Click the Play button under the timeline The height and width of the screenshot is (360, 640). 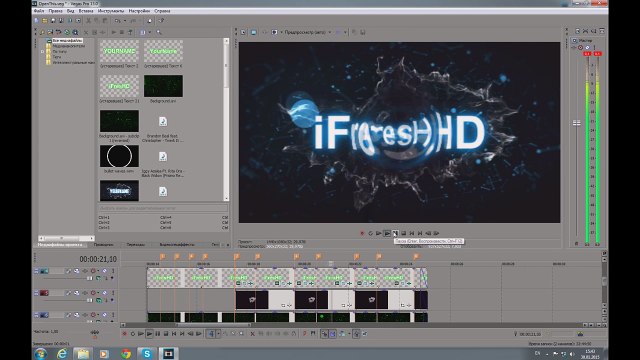click(x=149, y=334)
